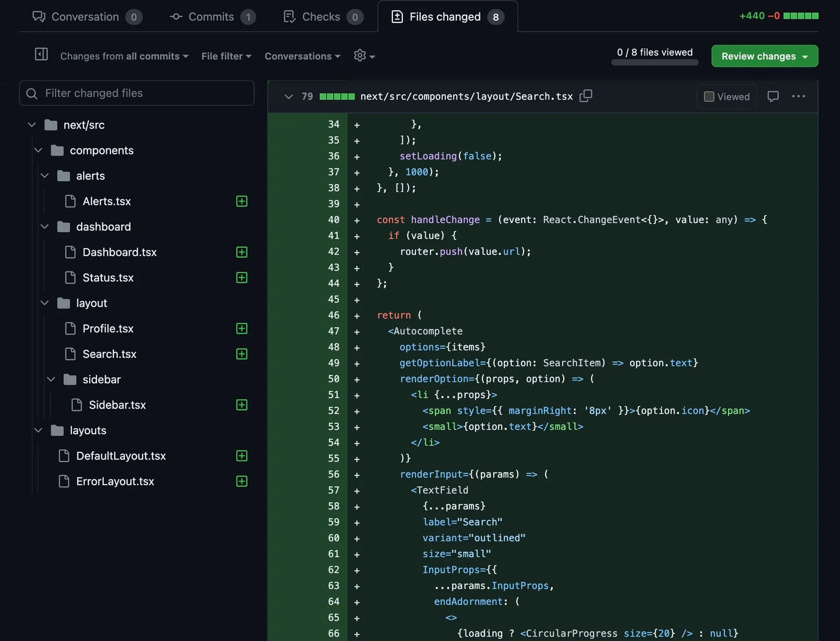Open Sidebar.tsx in file tree
Viewport: 840px width, 641px height.
[117, 405]
